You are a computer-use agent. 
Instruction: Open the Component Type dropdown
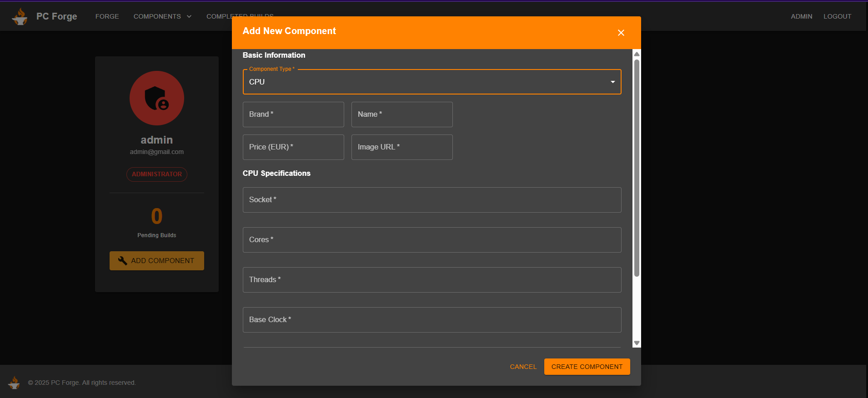(x=431, y=82)
